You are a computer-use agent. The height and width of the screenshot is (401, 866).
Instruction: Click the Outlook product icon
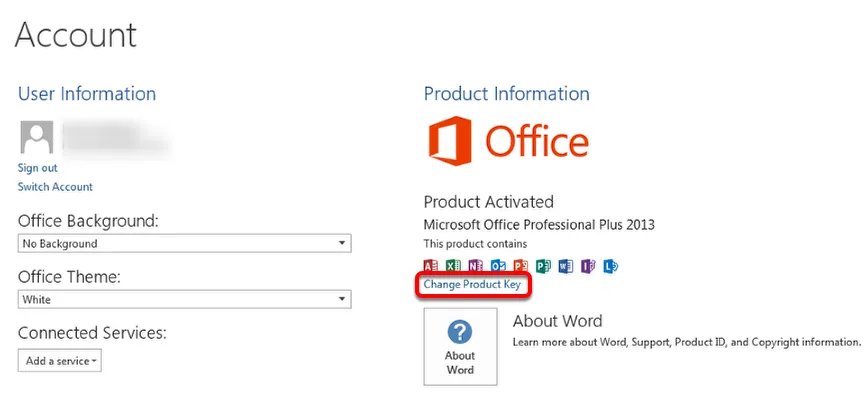tap(498, 266)
